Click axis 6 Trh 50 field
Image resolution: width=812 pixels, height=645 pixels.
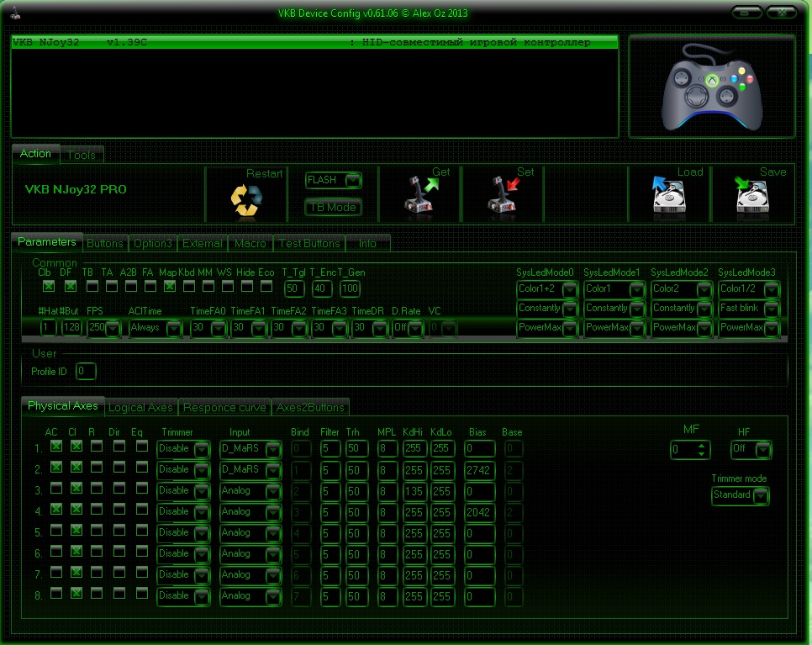[357, 555]
